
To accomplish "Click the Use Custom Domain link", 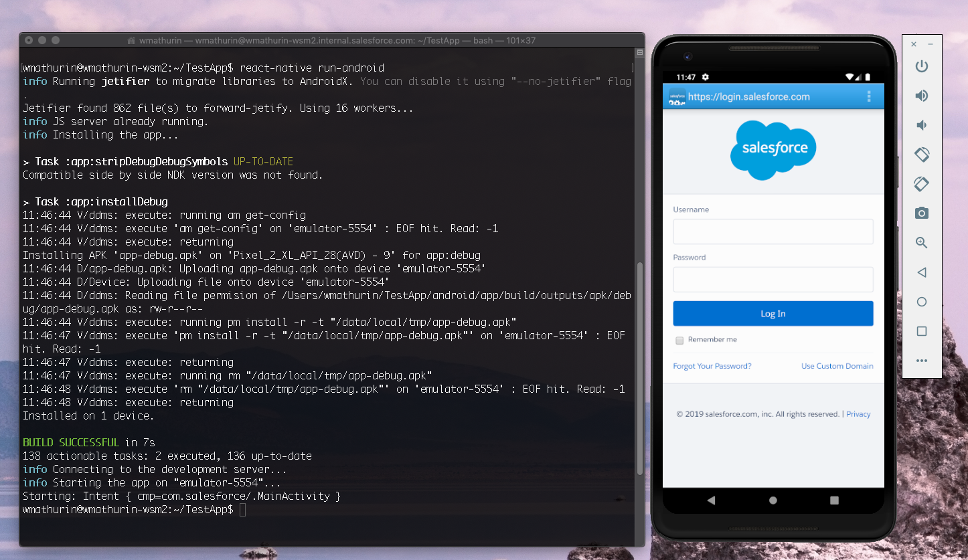I will coord(837,366).
